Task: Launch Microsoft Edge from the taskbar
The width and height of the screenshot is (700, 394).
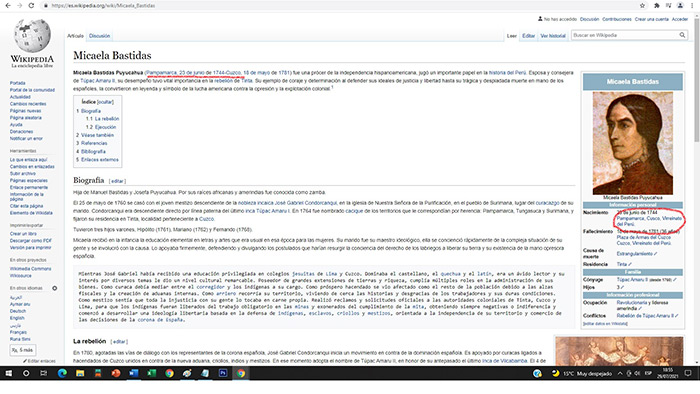Action: [62, 373]
